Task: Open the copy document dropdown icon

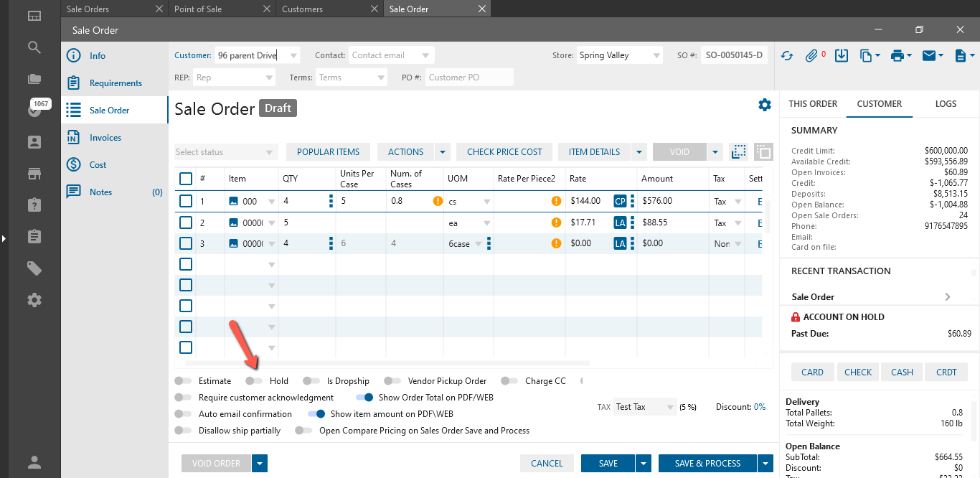Action: point(870,55)
